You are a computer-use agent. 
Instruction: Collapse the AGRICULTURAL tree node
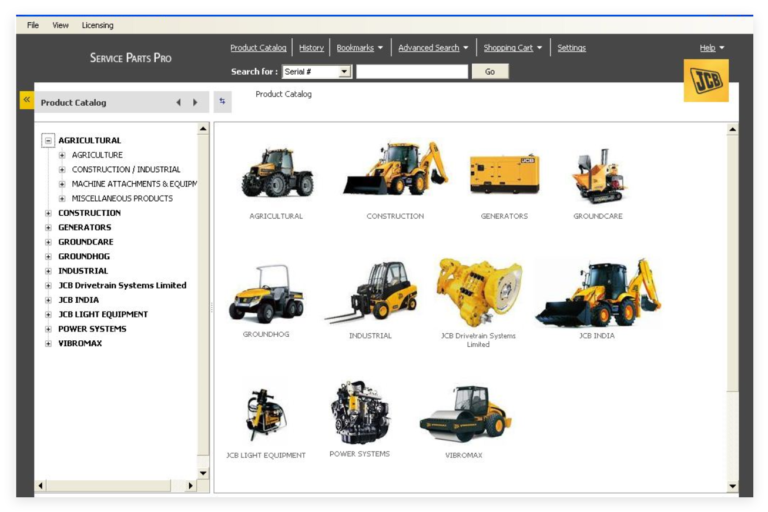48,141
